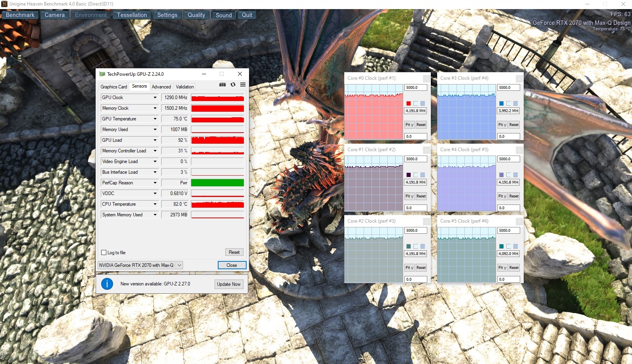Go to the Validation tab
The image size is (632, 364).
(x=185, y=87)
